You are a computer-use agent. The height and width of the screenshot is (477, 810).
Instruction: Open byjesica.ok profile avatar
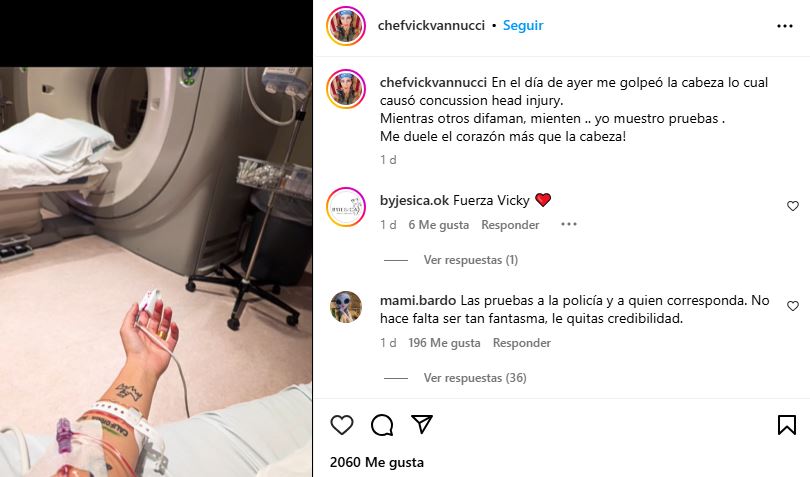pyautogui.click(x=346, y=207)
